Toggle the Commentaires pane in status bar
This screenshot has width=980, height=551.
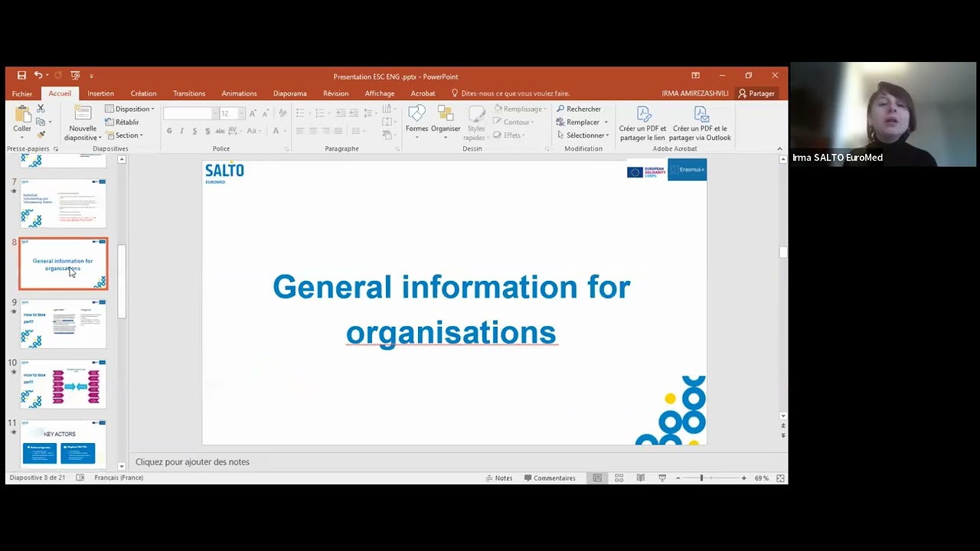click(x=550, y=478)
